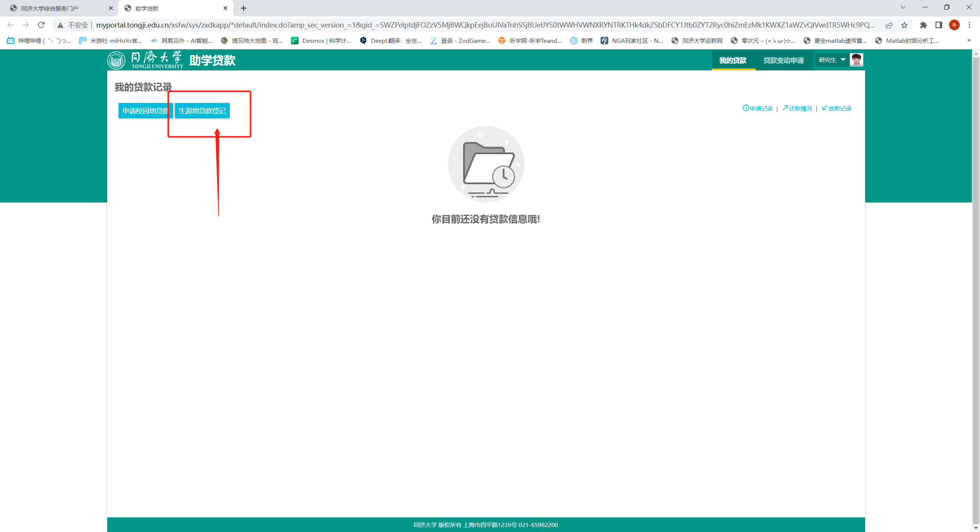Image resolution: width=980 pixels, height=532 pixels.
Task: Expand the 研究生 role dropdown
Action: pos(832,60)
